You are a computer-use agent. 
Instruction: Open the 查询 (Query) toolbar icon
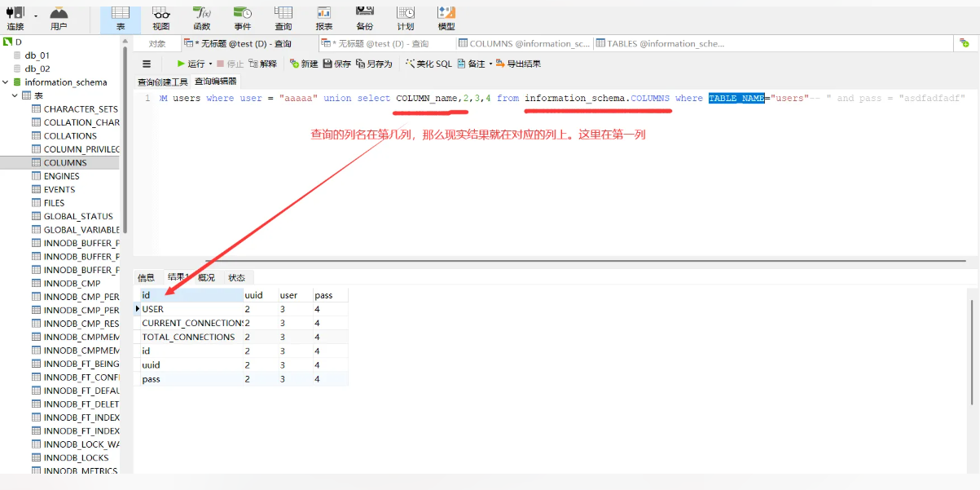pos(283,15)
